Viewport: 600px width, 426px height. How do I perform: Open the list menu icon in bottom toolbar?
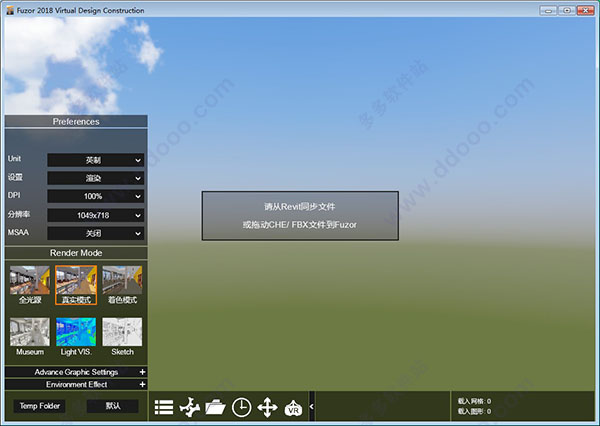[x=164, y=407]
